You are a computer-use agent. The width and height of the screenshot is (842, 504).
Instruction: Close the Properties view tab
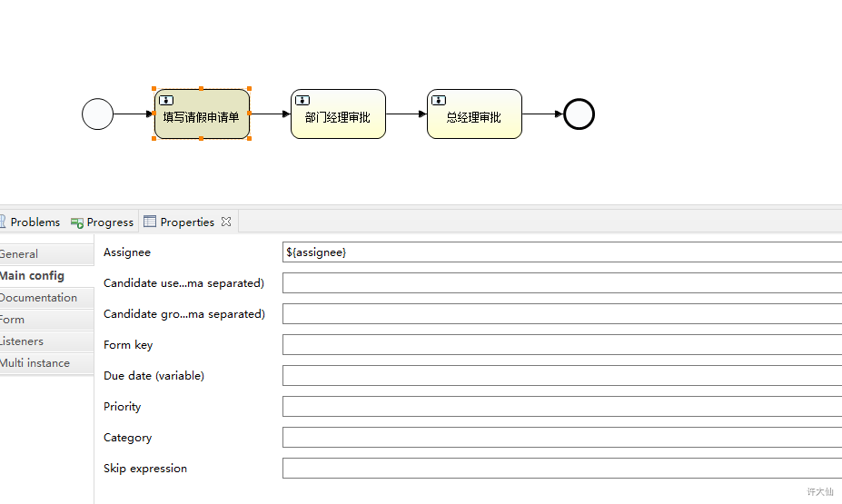[x=226, y=222]
